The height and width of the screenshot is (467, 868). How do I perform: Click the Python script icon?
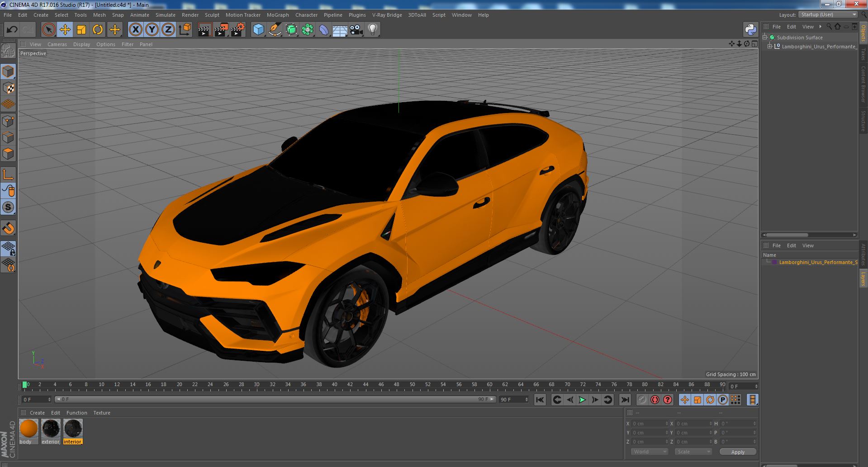tap(751, 30)
